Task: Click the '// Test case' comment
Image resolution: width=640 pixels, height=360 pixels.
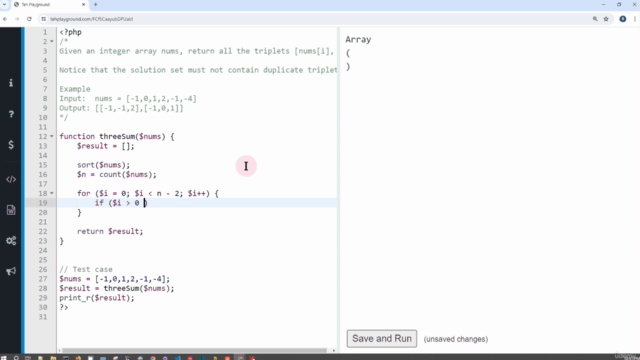Action: [x=86, y=269]
